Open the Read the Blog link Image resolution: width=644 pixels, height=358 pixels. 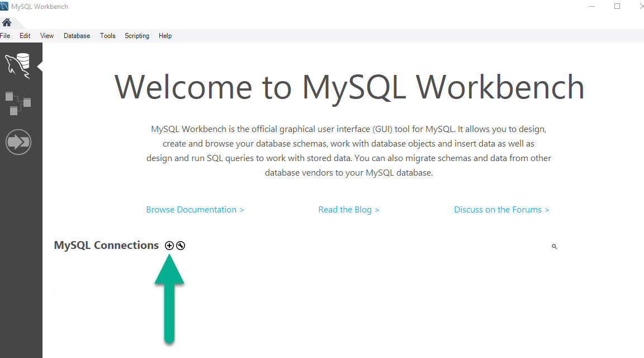point(349,209)
